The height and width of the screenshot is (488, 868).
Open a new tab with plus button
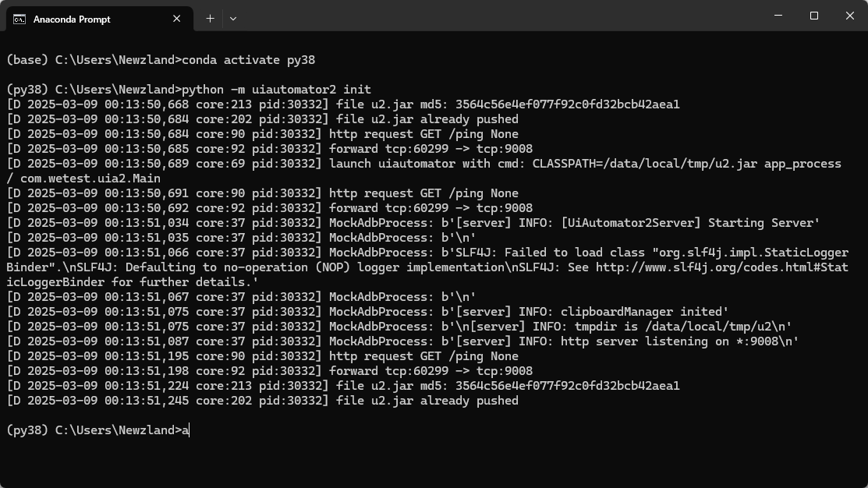(210, 19)
